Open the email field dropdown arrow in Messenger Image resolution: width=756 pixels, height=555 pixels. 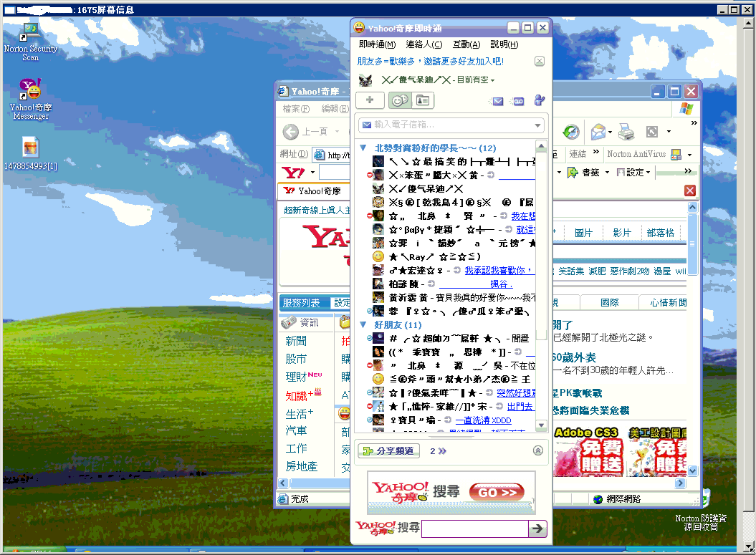[537, 125]
